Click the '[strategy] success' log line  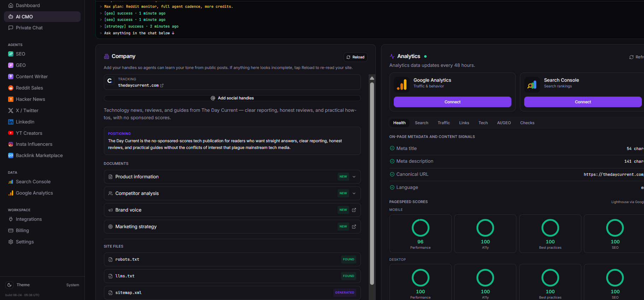(x=141, y=27)
